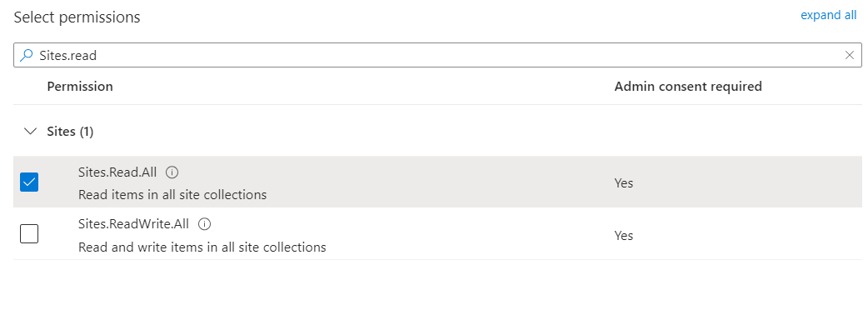
Task: Click the Admin consent required column header
Action: point(688,87)
